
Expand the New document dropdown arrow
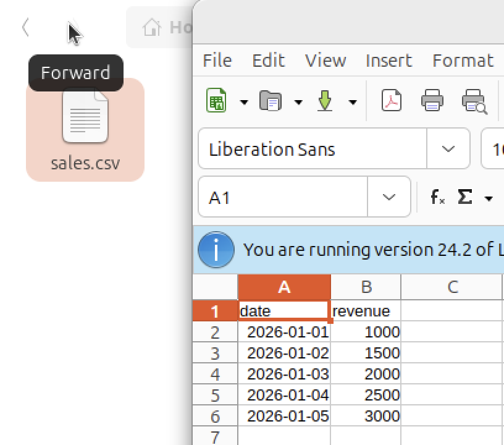(x=244, y=102)
